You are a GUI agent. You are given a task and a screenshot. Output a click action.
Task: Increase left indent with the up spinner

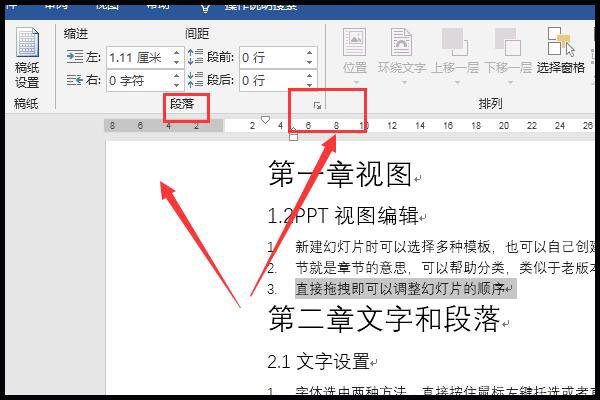click(176, 53)
